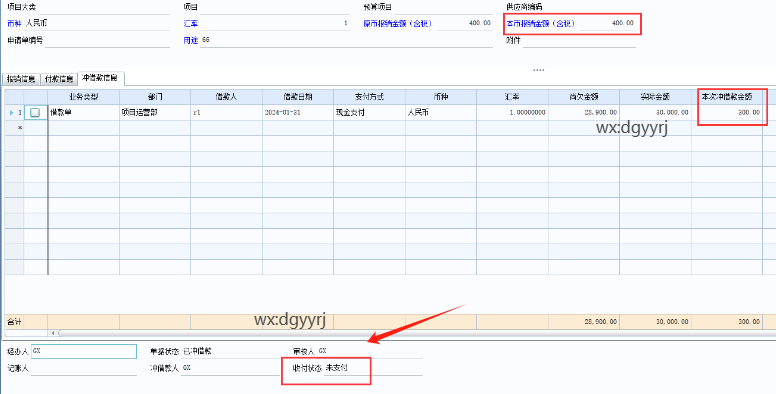
Task: Click the 30,000.00 cell in row 1
Action: (x=656, y=112)
